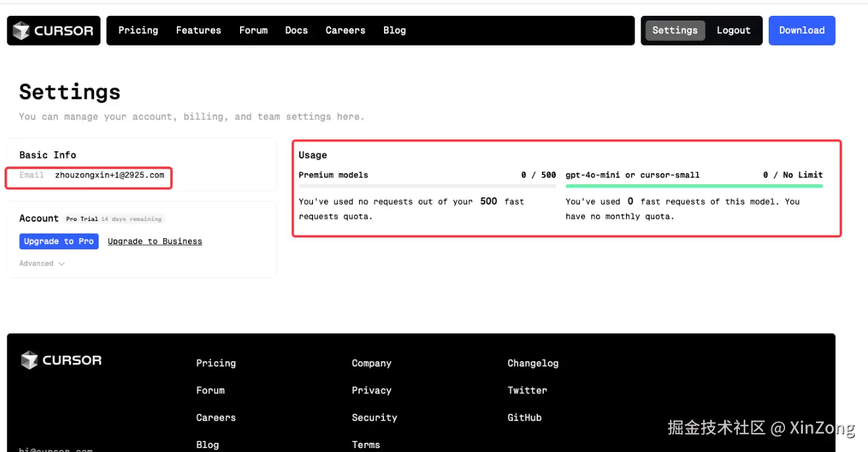
Task: Click the 0 / No Limit usage count
Action: [793, 175]
